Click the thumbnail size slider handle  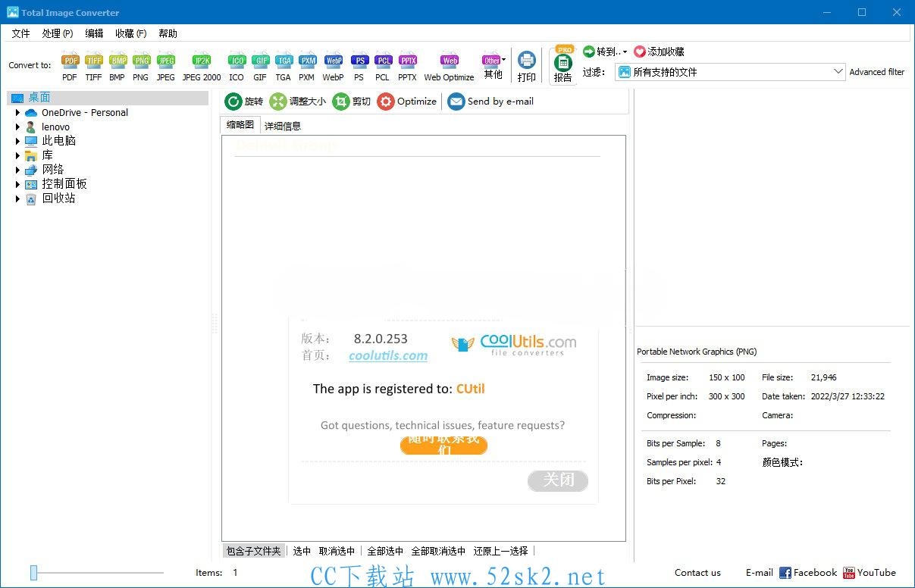point(33,573)
